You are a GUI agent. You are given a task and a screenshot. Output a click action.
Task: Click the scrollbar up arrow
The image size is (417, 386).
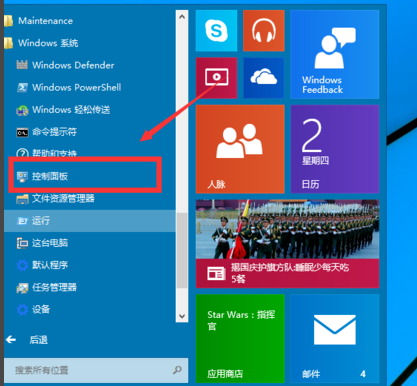[x=182, y=16]
